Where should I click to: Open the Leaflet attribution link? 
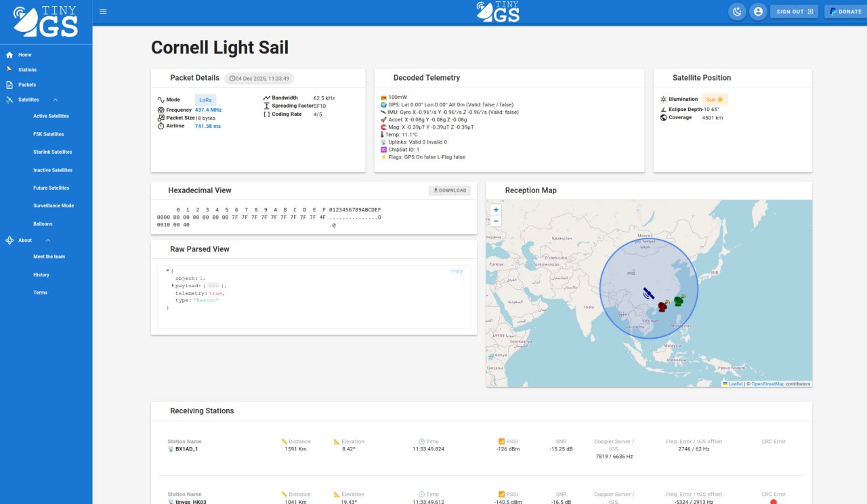(x=736, y=384)
